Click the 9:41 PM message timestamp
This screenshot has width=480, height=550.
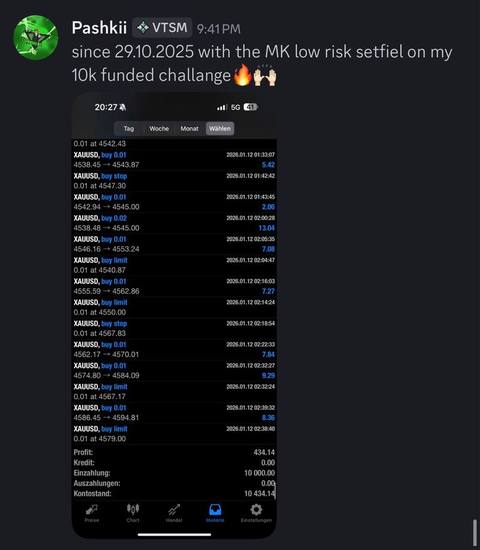coord(219,29)
